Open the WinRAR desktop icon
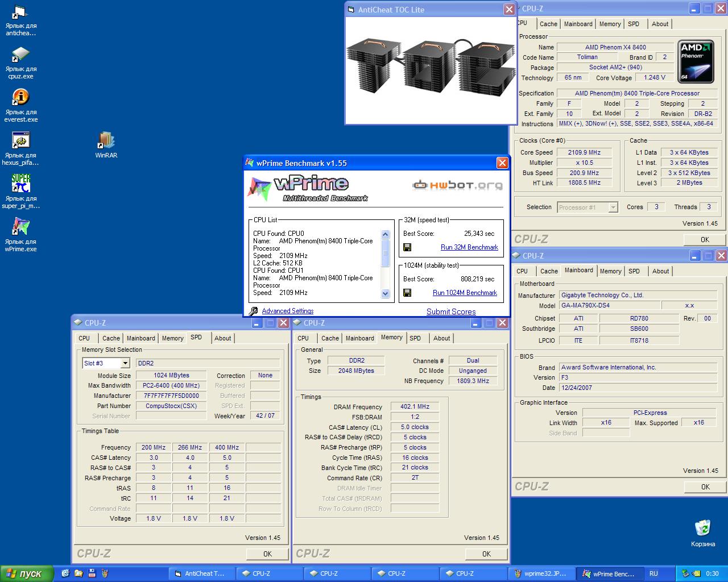The height and width of the screenshot is (582, 728). (x=106, y=145)
